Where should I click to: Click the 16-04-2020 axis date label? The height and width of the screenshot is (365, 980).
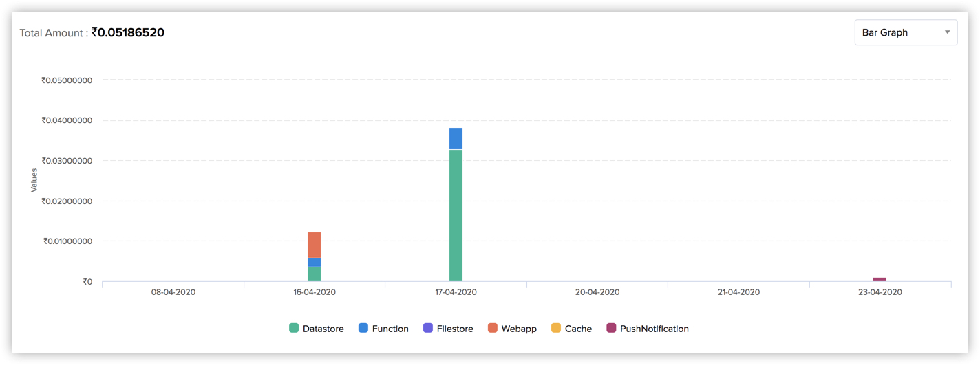(x=314, y=292)
